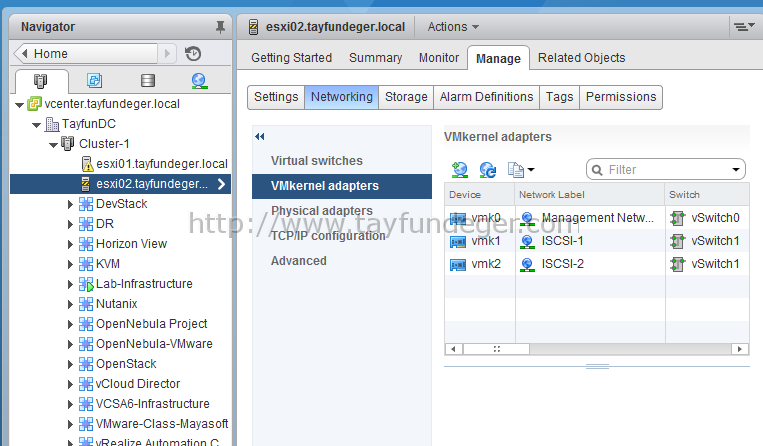The height and width of the screenshot is (446, 763).
Task: Collapse vcenter.tayfundeger.local tree node
Action: point(19,105)
